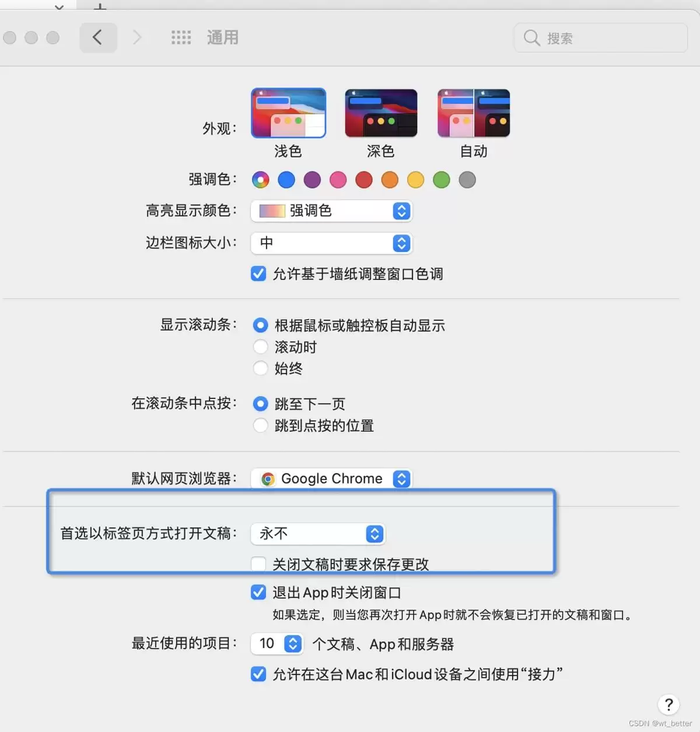700x732 pixels.
Task: Select the 浅色 appearance thumbnail
Action: pyautogui.click(x=288, y=113)
